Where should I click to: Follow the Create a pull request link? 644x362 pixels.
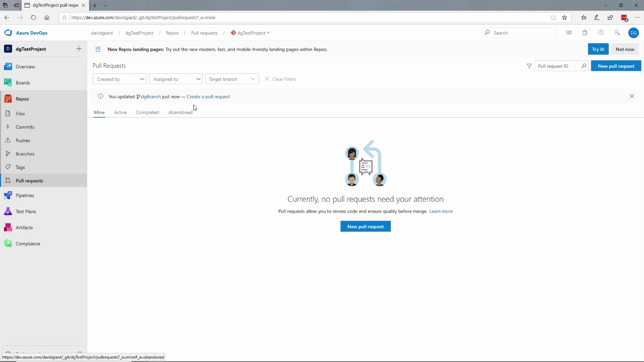[x=208, y=97]
